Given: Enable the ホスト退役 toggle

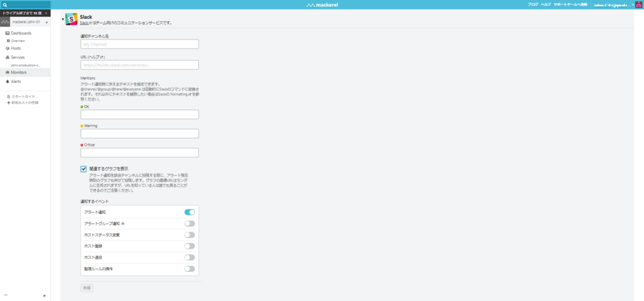Looking at the screenshot, I should click(189, 258).
